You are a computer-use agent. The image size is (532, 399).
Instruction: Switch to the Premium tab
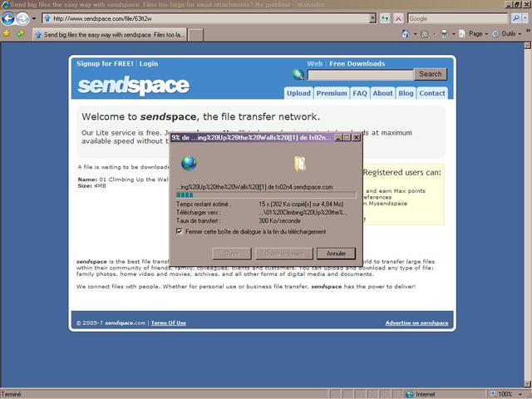tap(332, 93)
